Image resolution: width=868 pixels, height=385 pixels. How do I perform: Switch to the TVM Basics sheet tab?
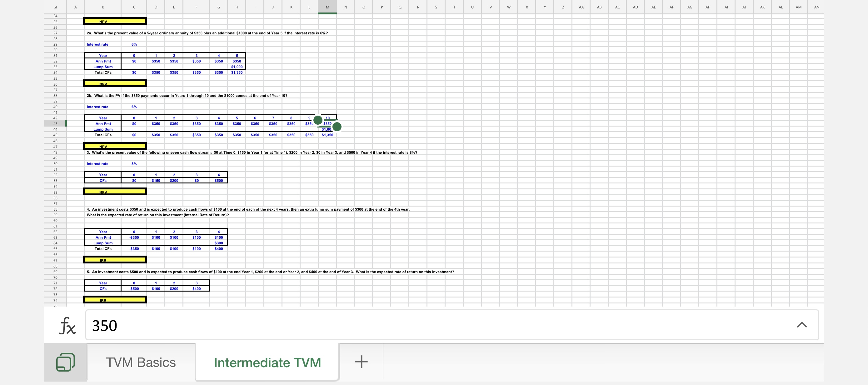pyautogui.click(x=141, y=362)
